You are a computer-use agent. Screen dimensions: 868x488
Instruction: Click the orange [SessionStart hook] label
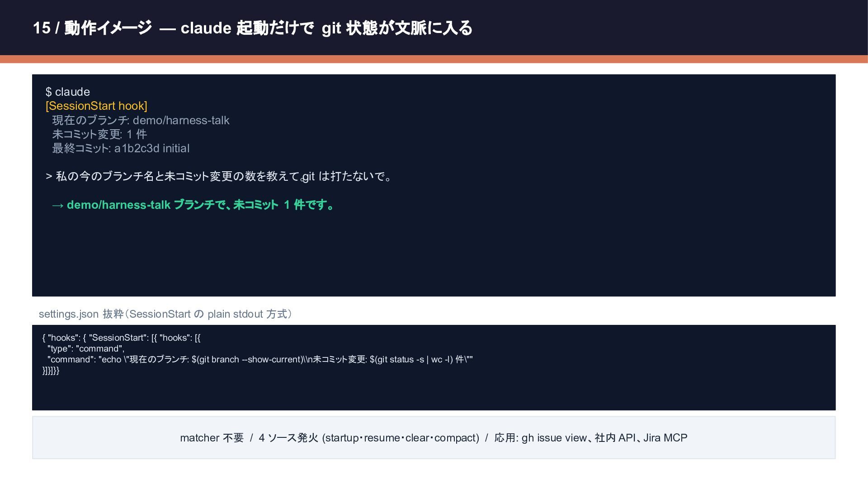[96, 106]
